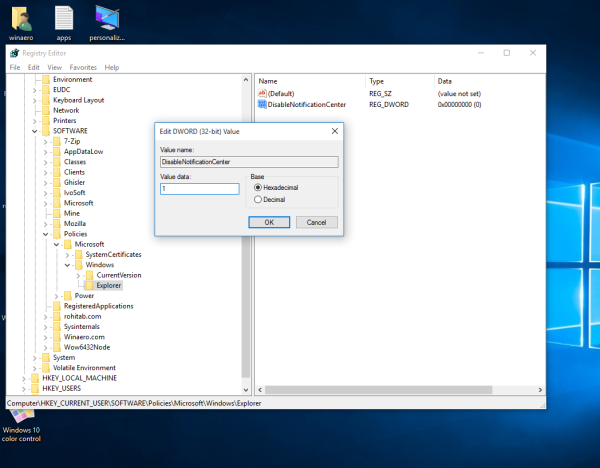Click the REG_SZ type cell

(x=380, y=94)
